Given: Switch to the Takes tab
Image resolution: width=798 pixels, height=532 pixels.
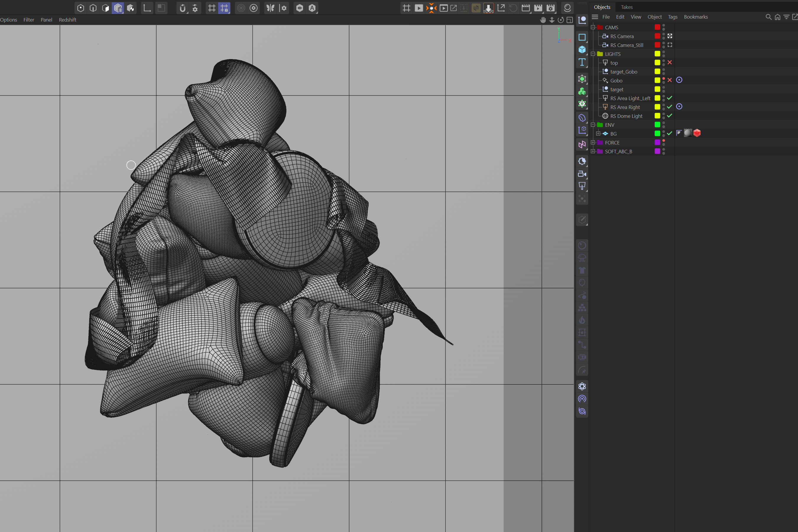Looking at the screenshot, I should 627,7.
